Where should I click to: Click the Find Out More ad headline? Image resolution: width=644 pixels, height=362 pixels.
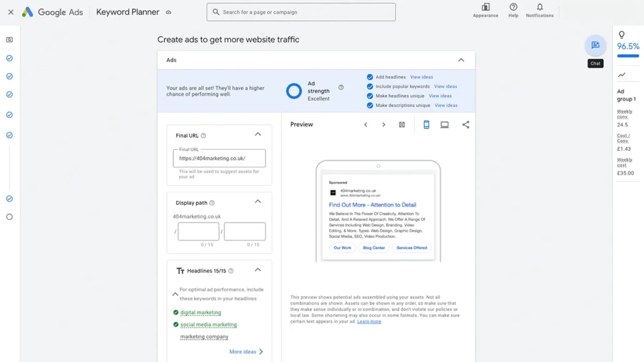click(372, 205)
